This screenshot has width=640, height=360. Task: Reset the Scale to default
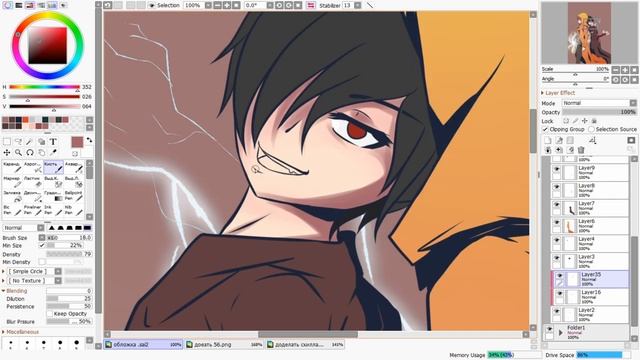(634, 70)
